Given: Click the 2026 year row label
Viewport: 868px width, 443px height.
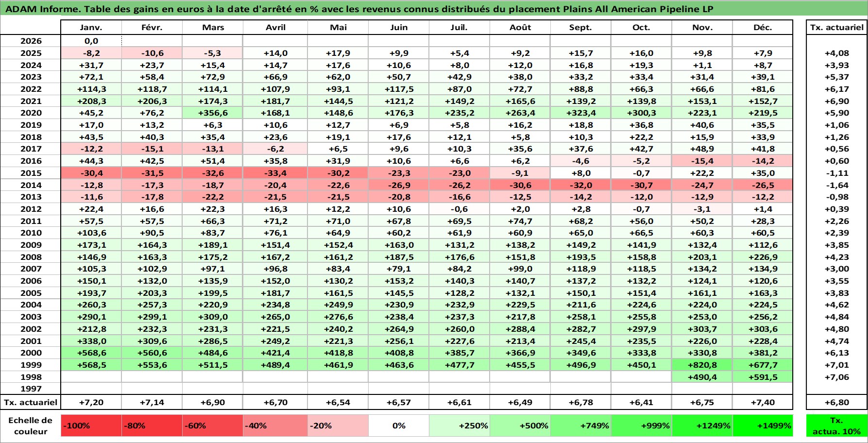Looking at the screenshot, I should [31, 41].
